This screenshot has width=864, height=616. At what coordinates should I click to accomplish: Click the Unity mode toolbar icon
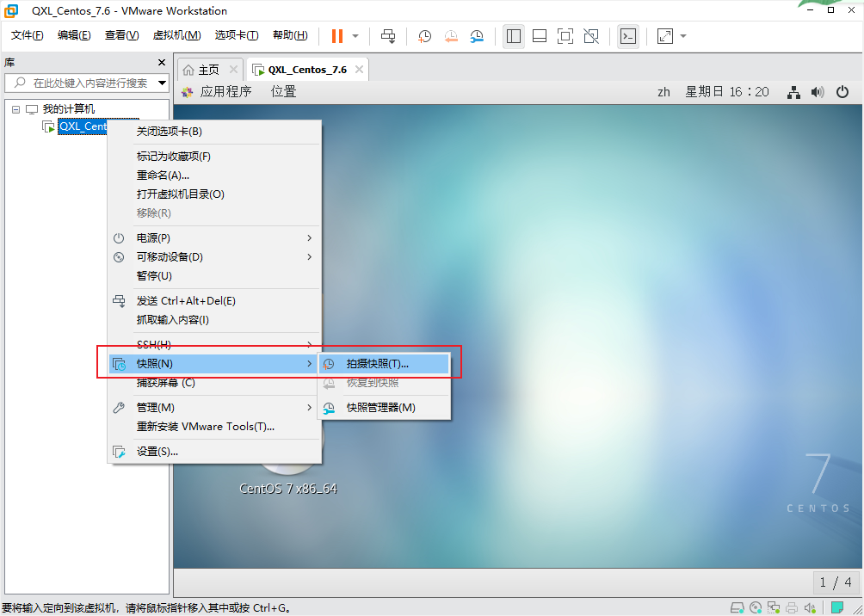pos(591,36)
